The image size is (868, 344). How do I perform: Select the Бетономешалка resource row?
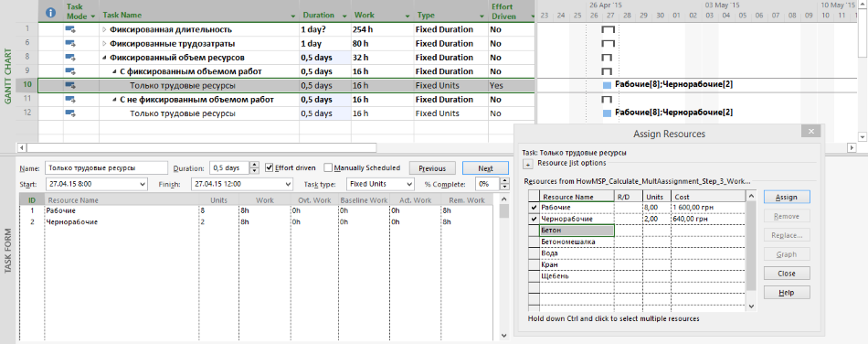(637, 242)
